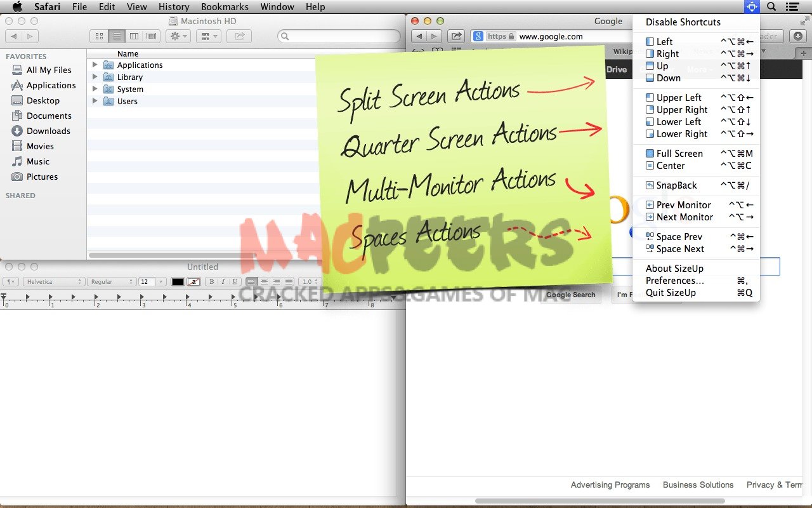Image resolution: width=812 pixels, height=508 pixels.
Task: Open Spotlight search in menu bar
Action: pyautogui.click(x=771, y=7)
